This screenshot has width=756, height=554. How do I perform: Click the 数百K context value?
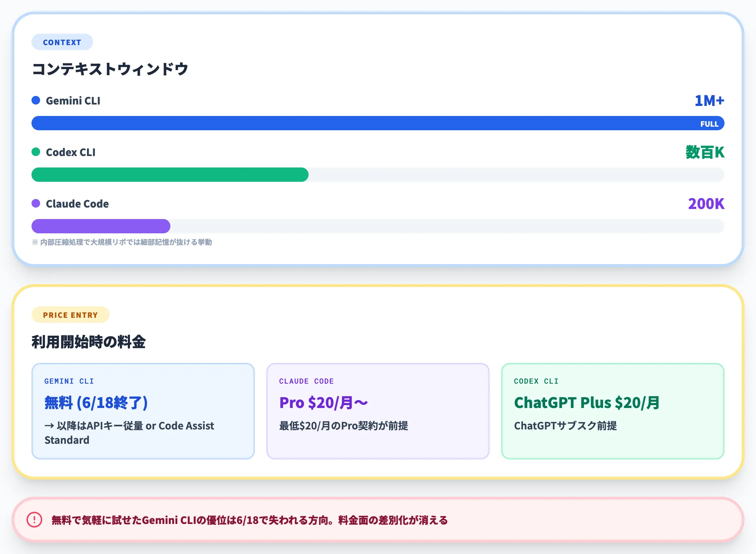[x=705, y=152]
